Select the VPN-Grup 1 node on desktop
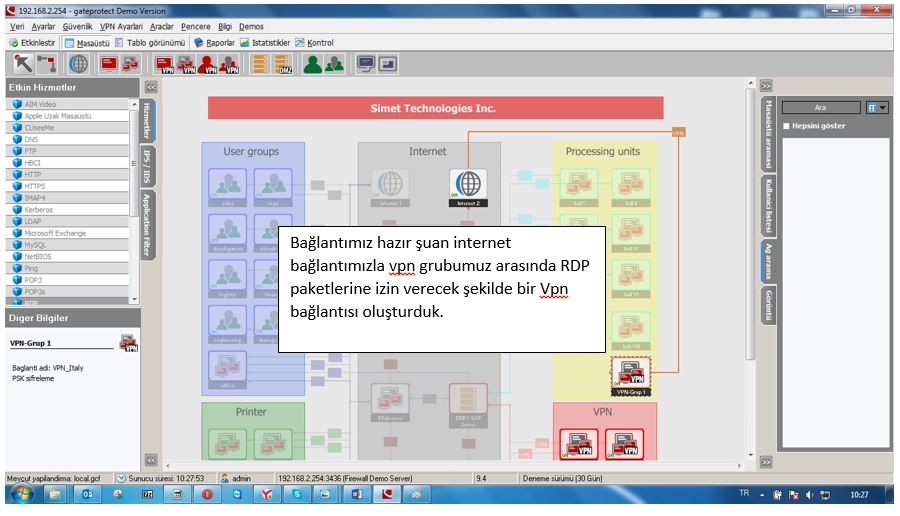Image resolution: width=900 pixels, height=516 pixels. pos(632,374)
